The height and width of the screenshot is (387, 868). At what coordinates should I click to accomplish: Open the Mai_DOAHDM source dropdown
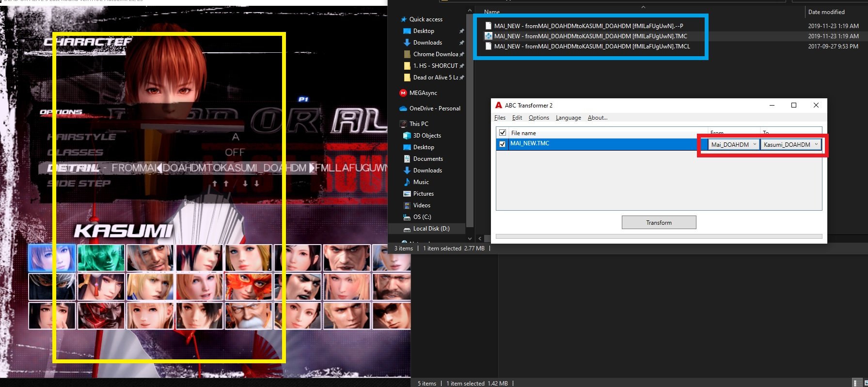tap(733, 144)
